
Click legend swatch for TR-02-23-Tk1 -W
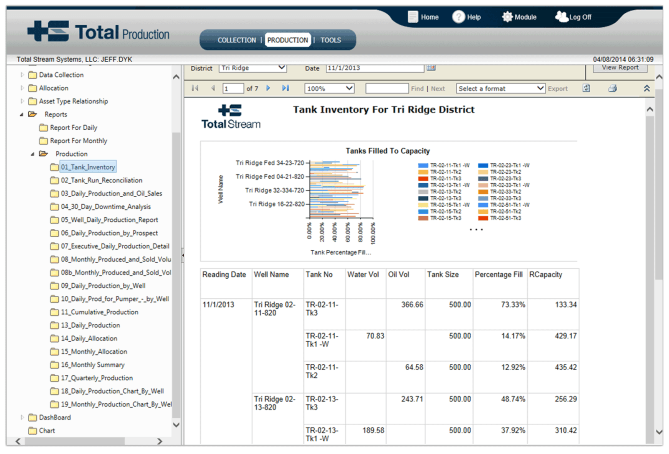[x=483, y=166]
